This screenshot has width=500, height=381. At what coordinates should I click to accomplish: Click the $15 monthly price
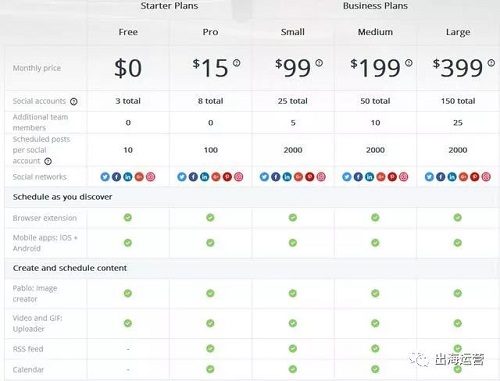pyautogui.click(x=210, y=68)
